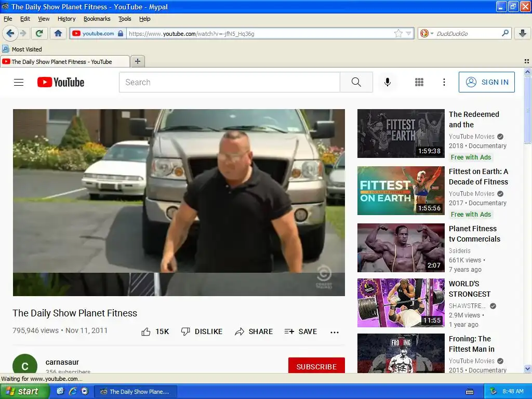Open the History menu
The height and width of the screenshot is (399, 532).
click(66, 19)
